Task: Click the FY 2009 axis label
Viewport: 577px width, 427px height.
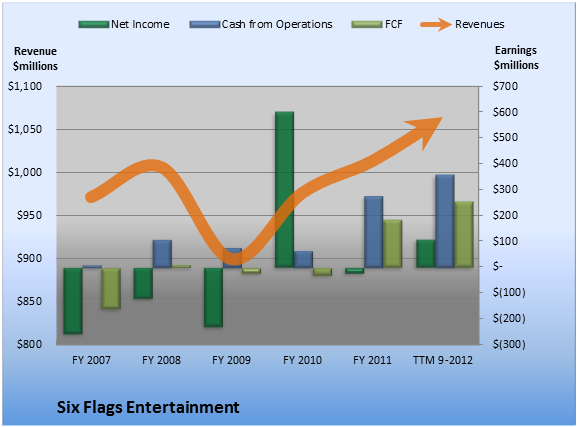Action: [231, 360]
